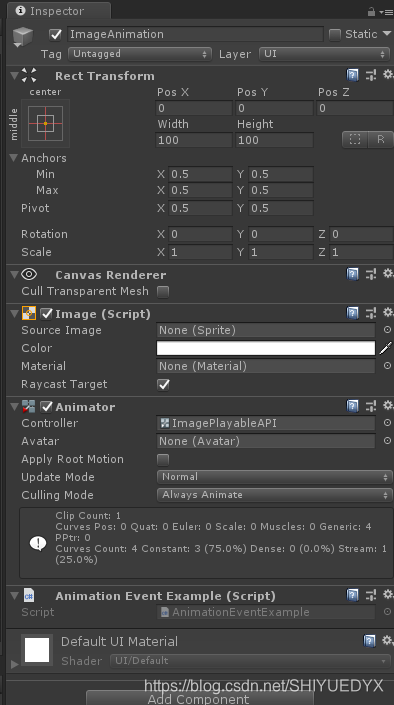The height and width of the screenshot is (705, 394).
Task: Disable the Animator component checkbox
Action: pyautogui.click(x=46, y=406)
